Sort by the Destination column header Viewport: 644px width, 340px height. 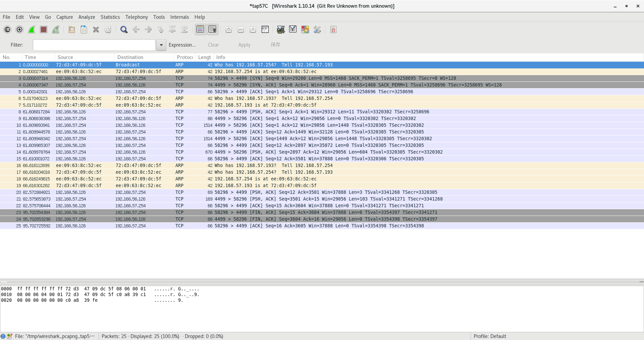(x=144, y=57)
